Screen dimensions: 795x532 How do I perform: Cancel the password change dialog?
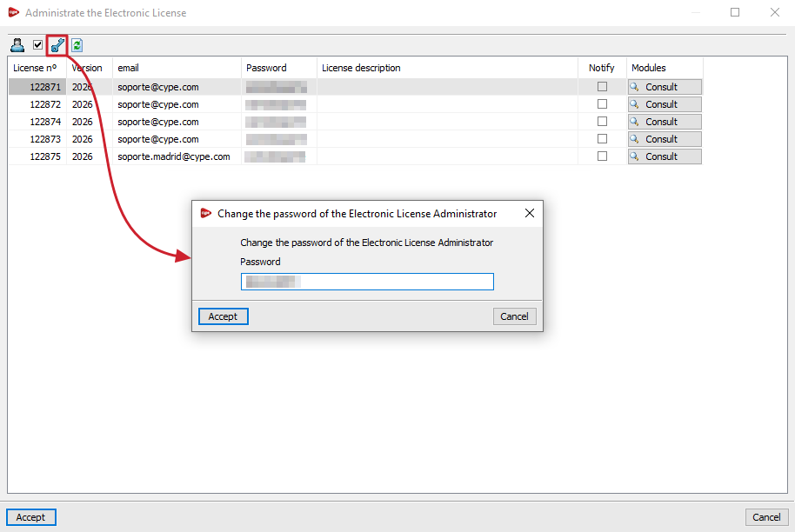point(514,316)
